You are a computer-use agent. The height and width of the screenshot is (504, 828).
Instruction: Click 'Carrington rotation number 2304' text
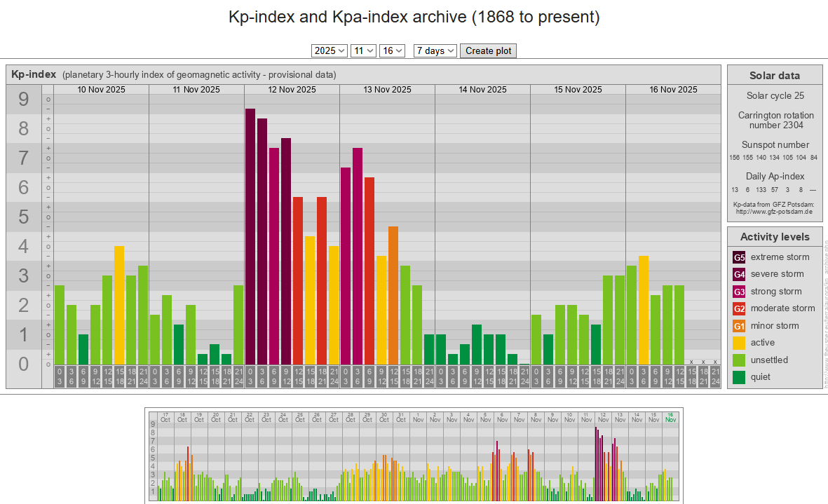pyautogui.click(x=775, y=121)
